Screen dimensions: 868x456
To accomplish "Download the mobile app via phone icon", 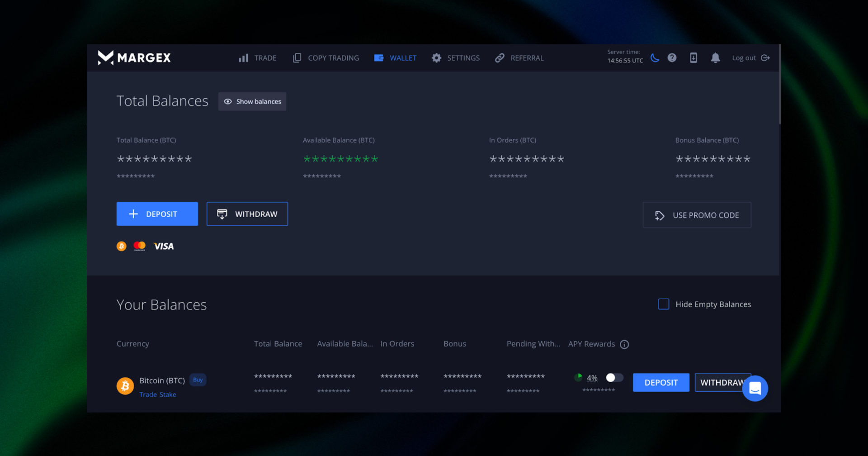I will point(693,58).
